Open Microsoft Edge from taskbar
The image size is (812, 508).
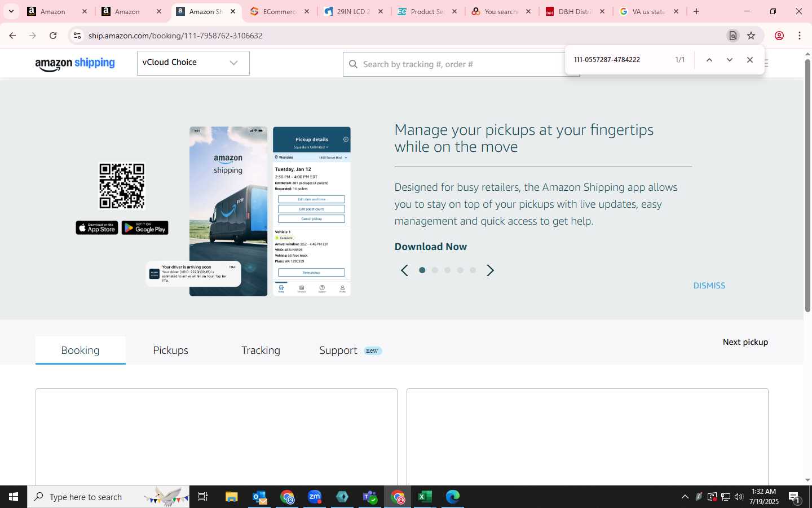(x=453, y=497)
